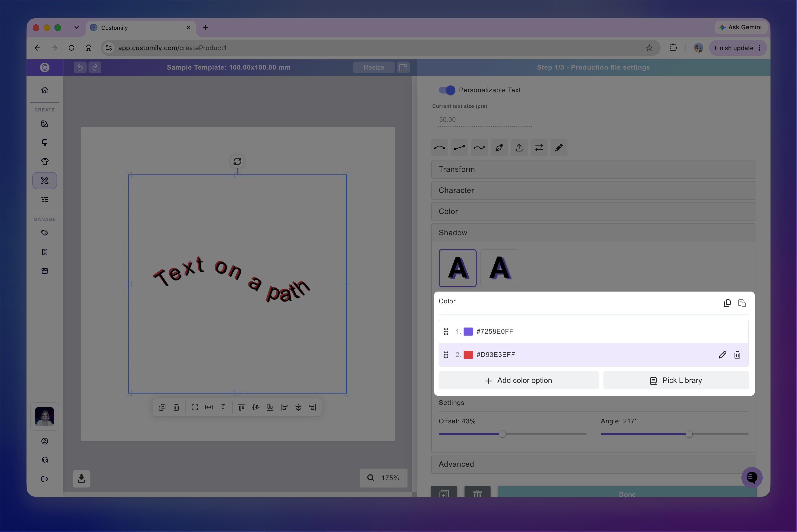Image resolution: width=797 pixels, height=532 pixels.
Task: Align element to bottom
Action: coord(270,407)
